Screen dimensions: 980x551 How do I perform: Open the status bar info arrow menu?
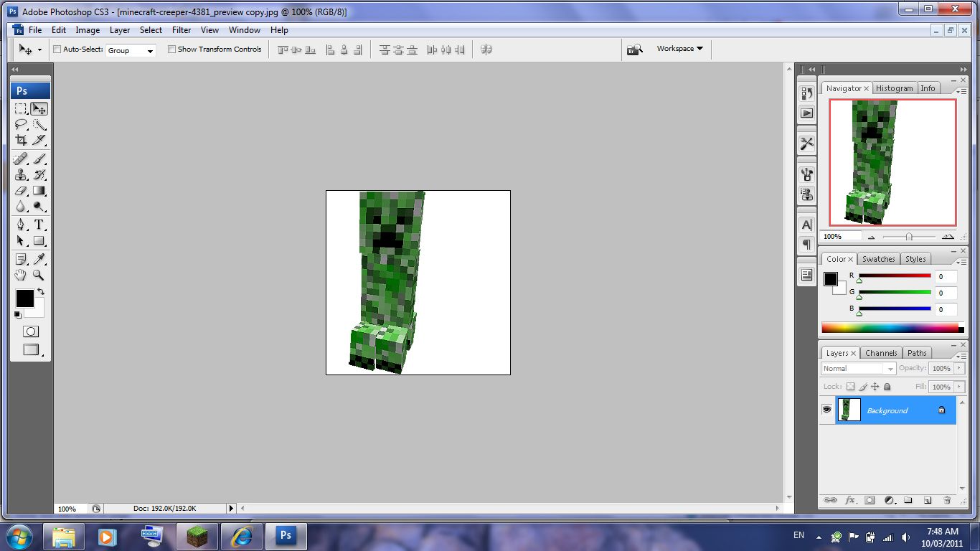[231, 508]
